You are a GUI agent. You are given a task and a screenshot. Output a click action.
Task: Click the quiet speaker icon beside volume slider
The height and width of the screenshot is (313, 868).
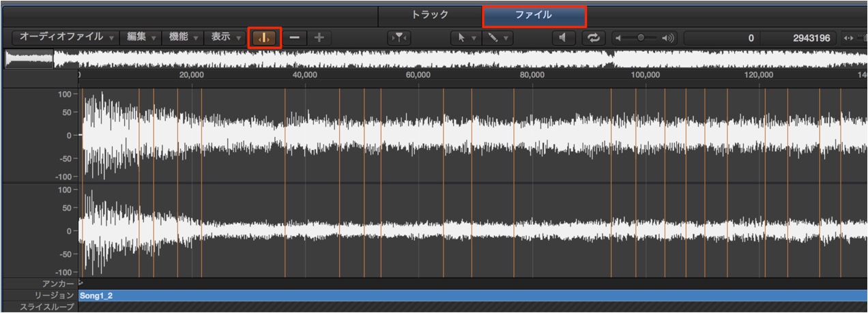pyautogui.click(x=618, y=38)
